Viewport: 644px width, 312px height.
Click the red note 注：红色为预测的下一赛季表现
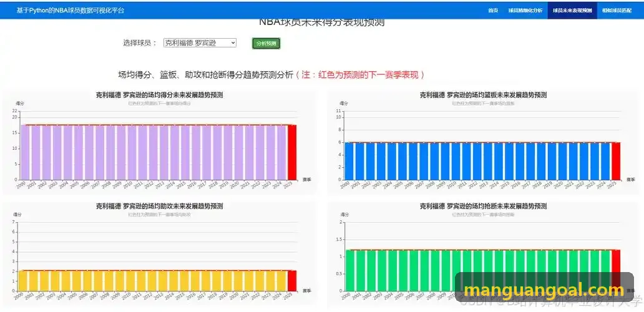pos(360,75)
